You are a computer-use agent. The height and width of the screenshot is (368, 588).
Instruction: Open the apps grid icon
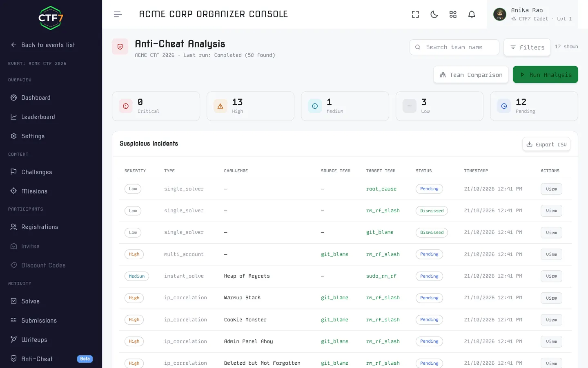coord(453,14)
